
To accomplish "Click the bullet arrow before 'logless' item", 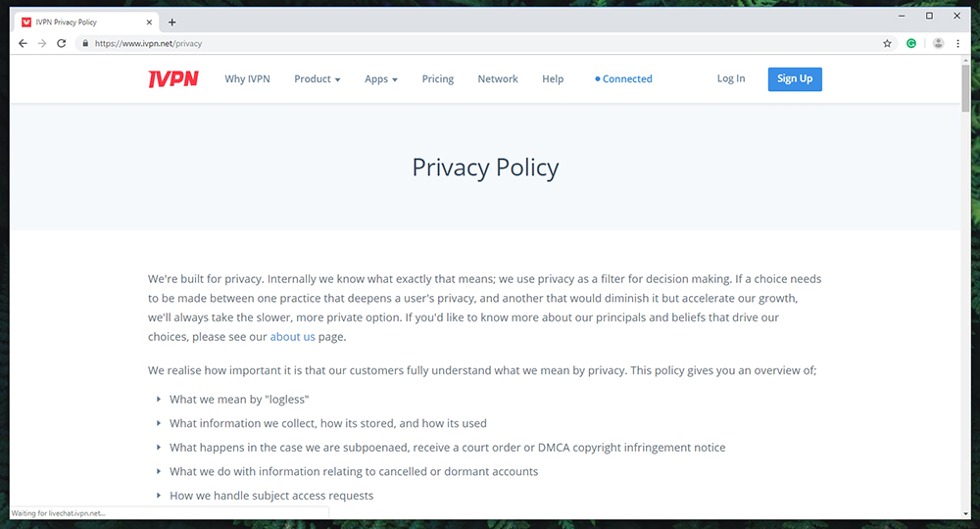I will (159, 399).
